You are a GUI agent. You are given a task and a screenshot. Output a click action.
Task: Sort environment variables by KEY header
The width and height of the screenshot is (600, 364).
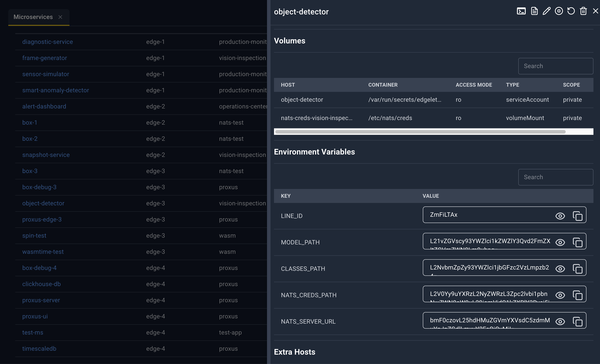click(x=286, y=196)
